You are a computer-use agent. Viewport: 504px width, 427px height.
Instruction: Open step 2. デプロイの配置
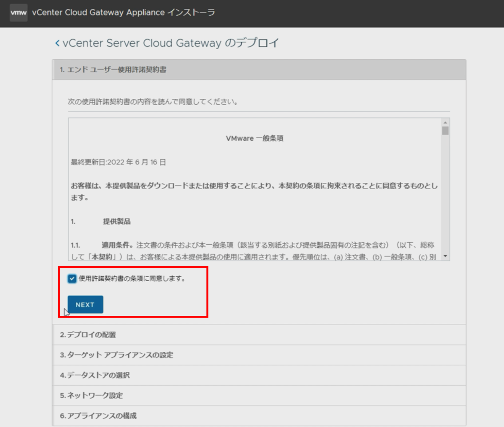tap(259, 335)
